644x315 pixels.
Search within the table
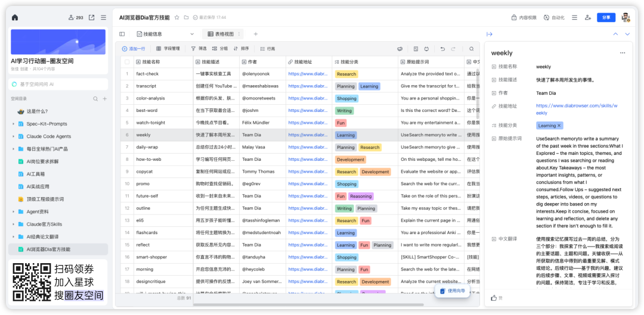coord(472,49)
